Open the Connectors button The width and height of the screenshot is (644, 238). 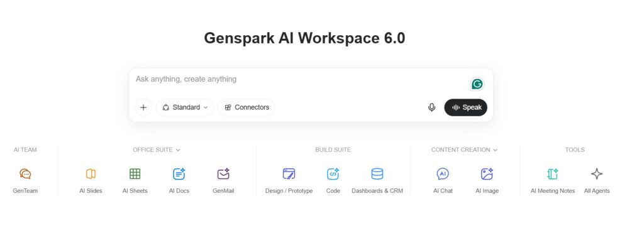point(247,107)
